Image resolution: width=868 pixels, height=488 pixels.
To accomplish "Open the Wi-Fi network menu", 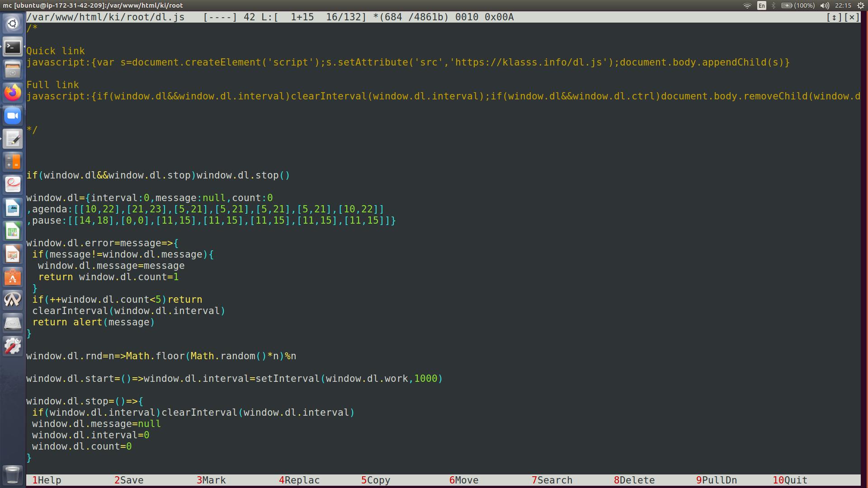I will [747, 5].
